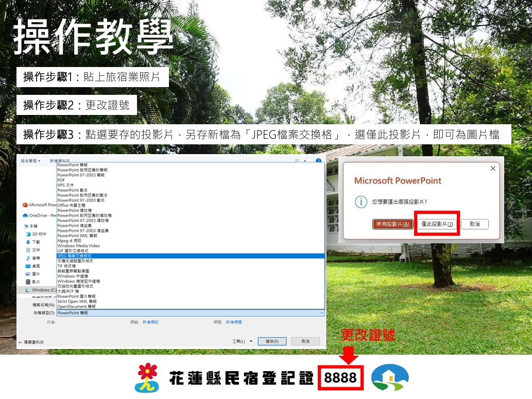Open the 組合管理 dropdown menu
Screen dimensions: 532x399
coord(30,161)
